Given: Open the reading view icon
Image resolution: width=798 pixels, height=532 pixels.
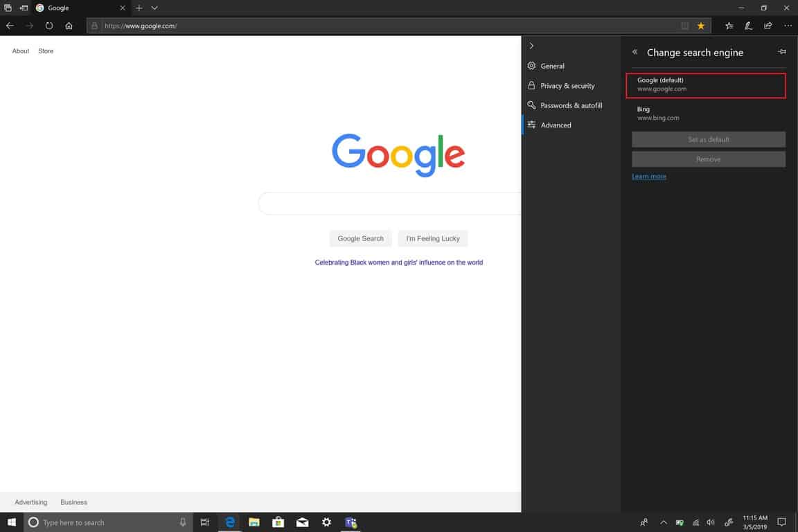Looking at the screenshot, I should point(684,26).
